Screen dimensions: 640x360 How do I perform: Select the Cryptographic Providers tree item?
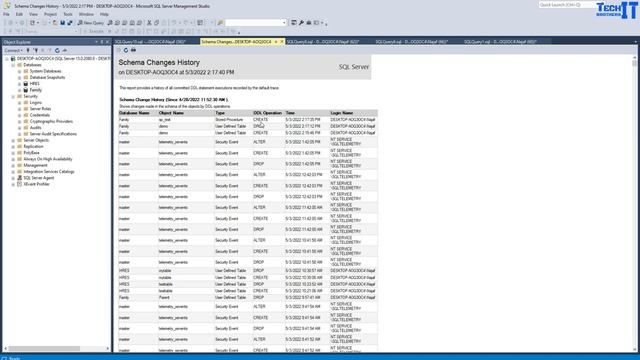coord(51,122)
